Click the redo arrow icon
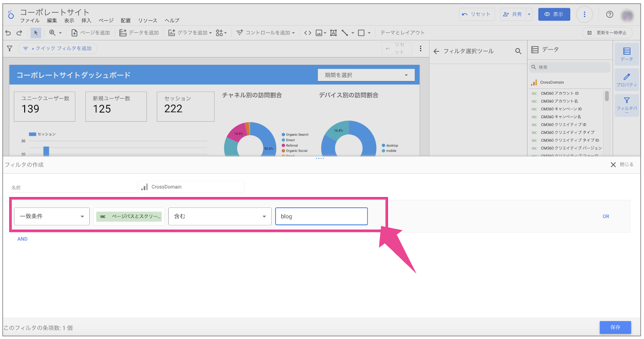Viewport: 644px width, 339px height. [19, 33]
